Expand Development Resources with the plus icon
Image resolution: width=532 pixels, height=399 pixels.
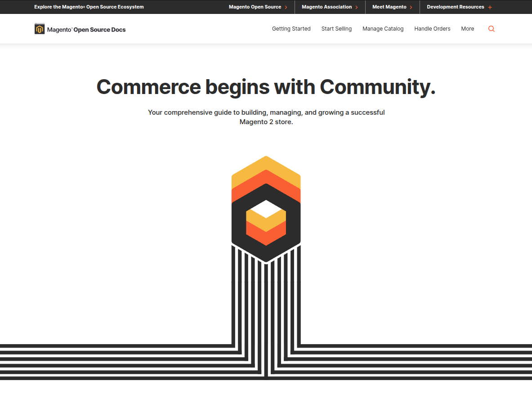pyautogui.click(x=490, y=7)
